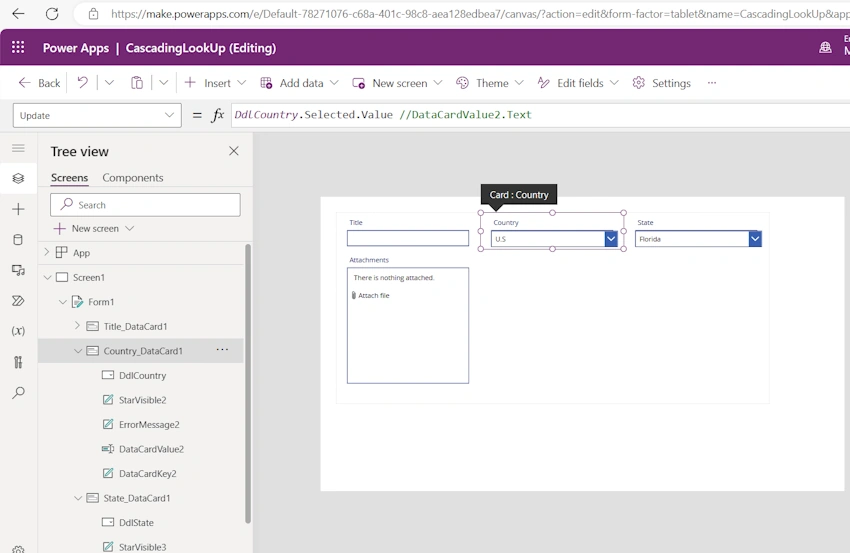Select StarVisible3 in the tree
Viewport: 850px width, 553px height.
pos(143,546)
